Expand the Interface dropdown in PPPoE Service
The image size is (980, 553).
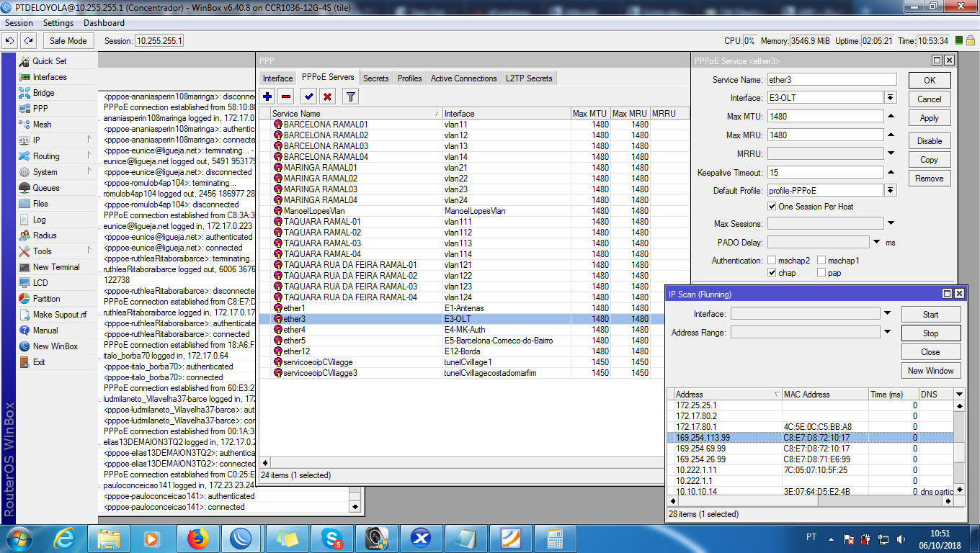click(x=891, y=98)
